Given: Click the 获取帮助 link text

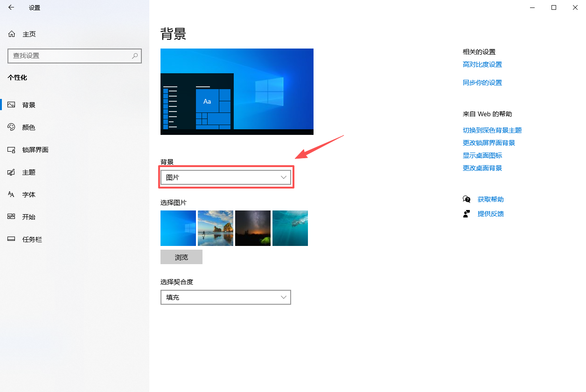Looking at the screenshot, I should click(x=491, y=199).
